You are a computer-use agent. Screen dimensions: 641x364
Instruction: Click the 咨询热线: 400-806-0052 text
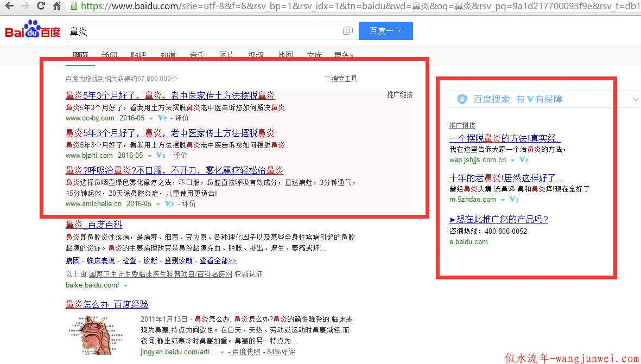pos(488,231)
